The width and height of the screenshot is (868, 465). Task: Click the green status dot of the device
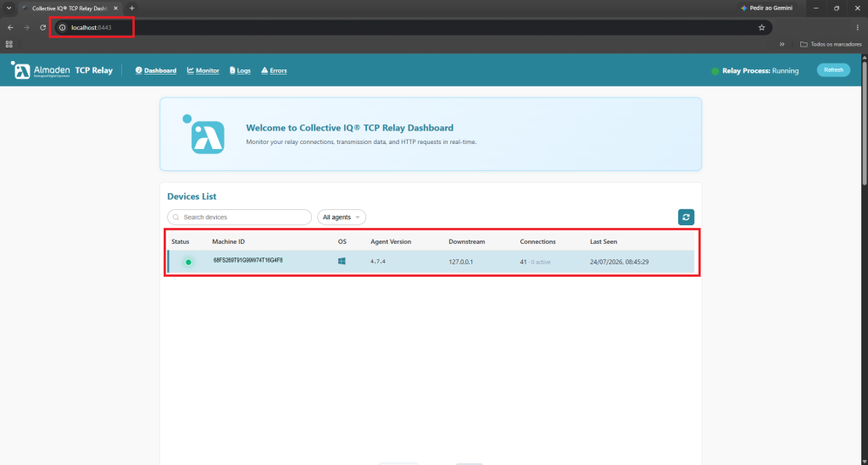click(188, 262)
